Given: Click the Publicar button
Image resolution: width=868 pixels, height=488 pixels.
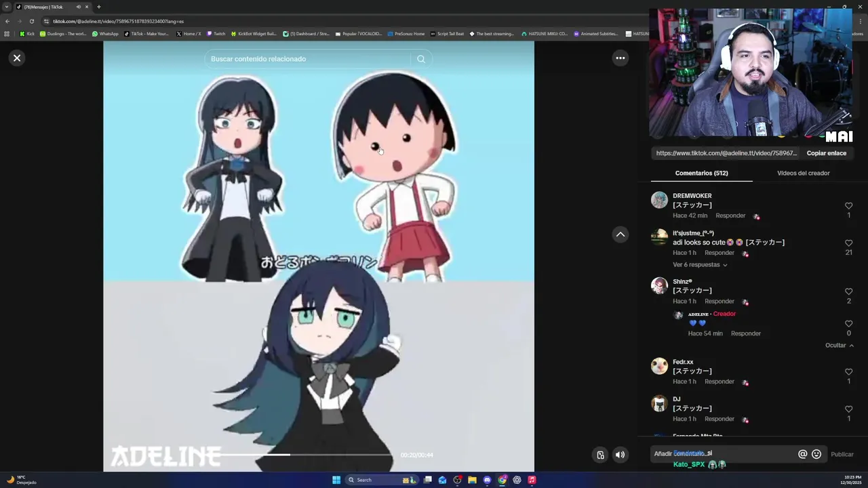Looking at the screenshot, I should (x=842, y=454).
